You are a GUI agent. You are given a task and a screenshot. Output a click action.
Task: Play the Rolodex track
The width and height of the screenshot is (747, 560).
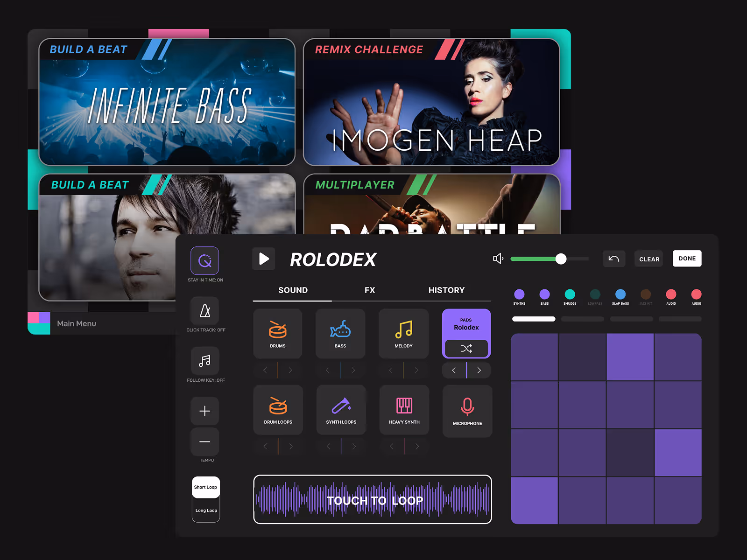[x=264, y=259]
